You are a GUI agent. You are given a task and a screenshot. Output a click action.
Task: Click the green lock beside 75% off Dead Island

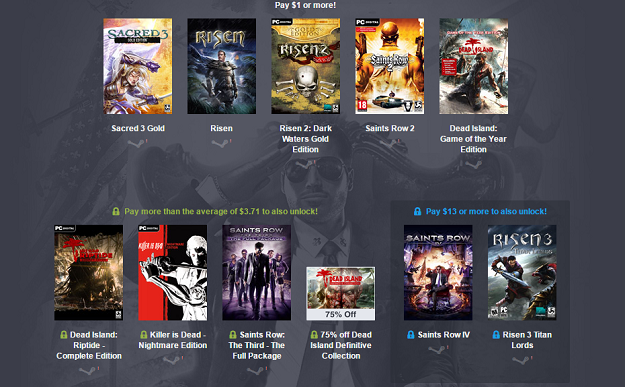click(314, 335)
